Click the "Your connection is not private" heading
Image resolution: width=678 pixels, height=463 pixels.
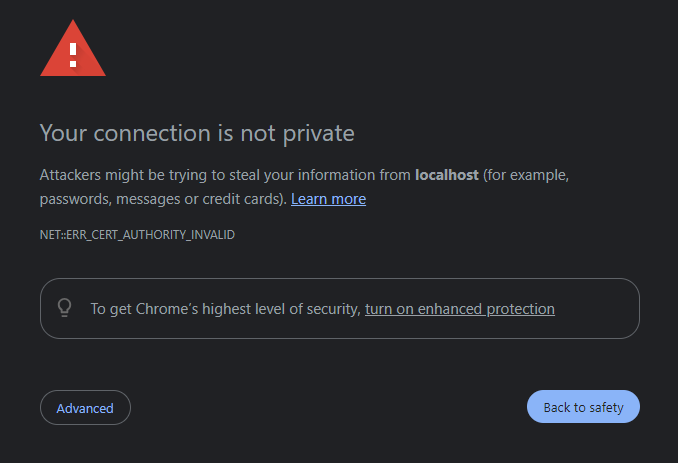pos(197,133)
